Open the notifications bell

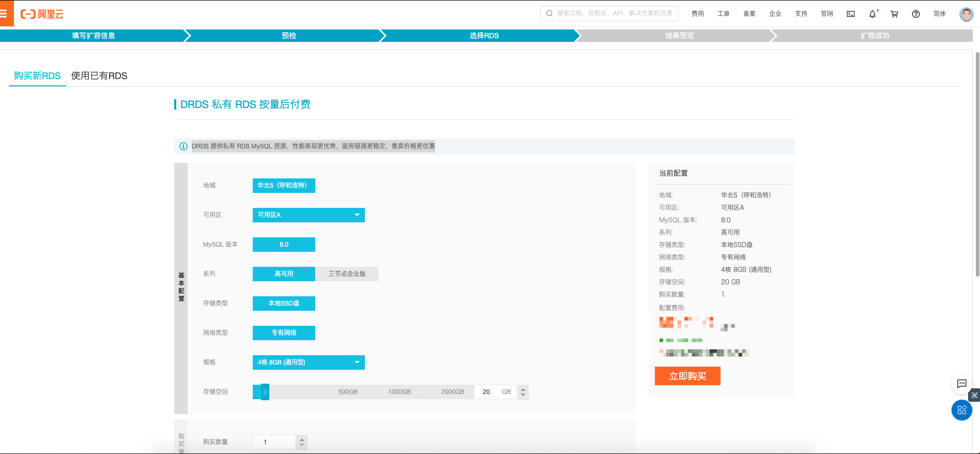[872, 14]
